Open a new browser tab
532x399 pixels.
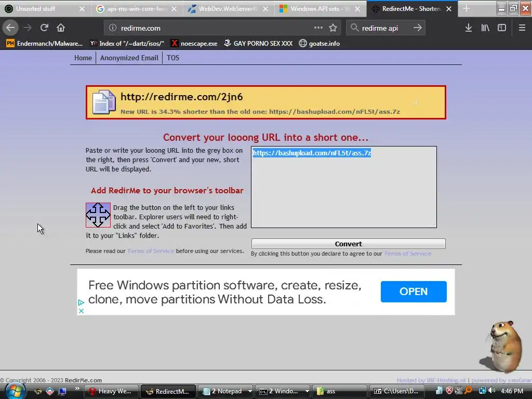[x=467, y=9]
